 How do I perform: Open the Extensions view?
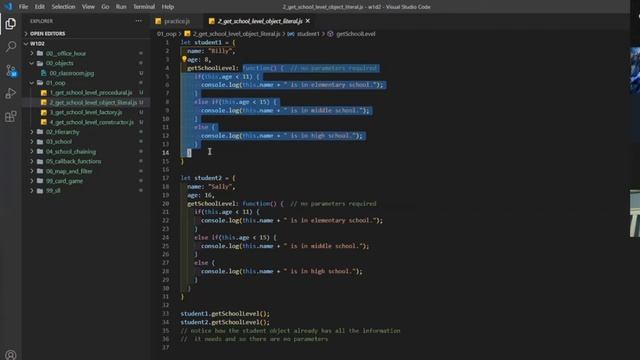click(x=11, y=116)
